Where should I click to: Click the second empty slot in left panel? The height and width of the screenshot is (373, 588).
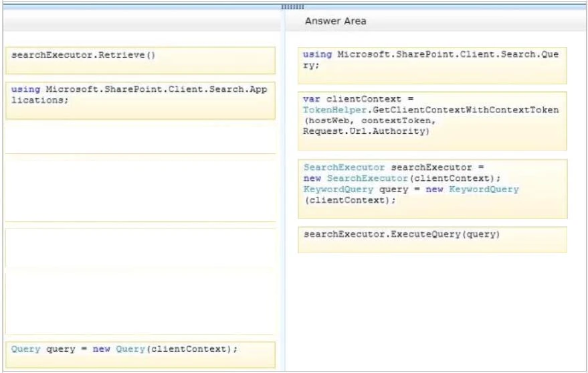[140, 188]
